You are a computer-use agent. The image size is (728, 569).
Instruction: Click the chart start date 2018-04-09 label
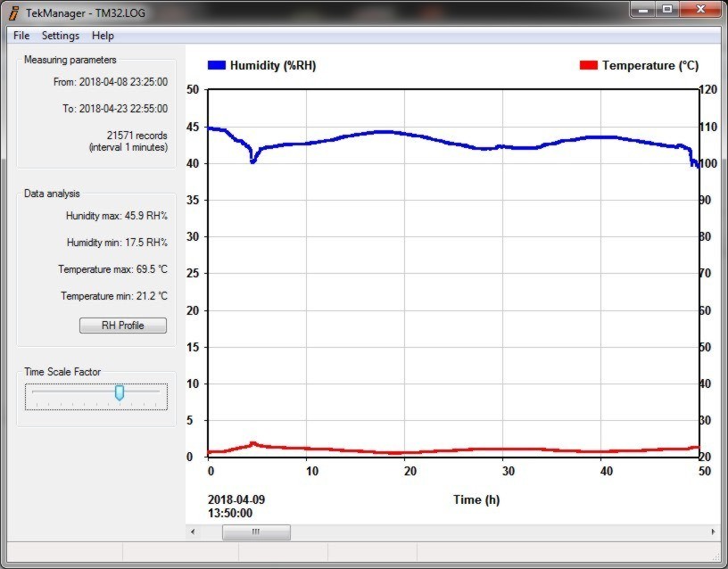click(236, 500)
